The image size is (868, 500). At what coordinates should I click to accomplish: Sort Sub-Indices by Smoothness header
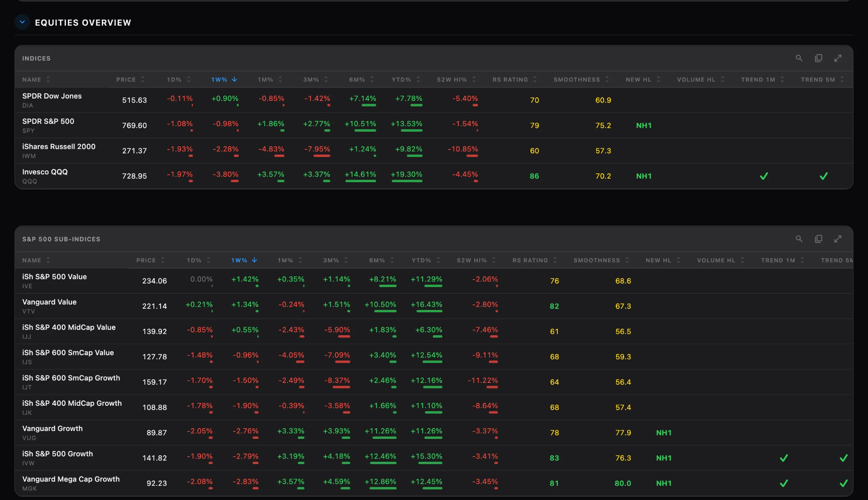pos(602,260)
